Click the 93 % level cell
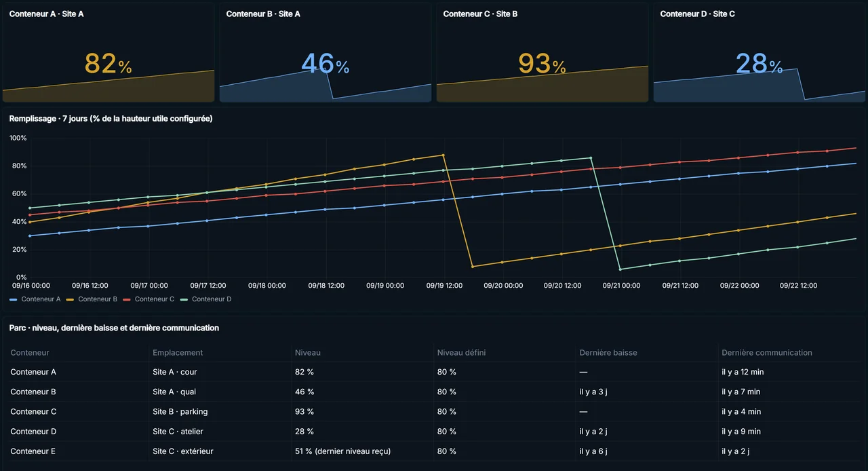 coord(304,411)
